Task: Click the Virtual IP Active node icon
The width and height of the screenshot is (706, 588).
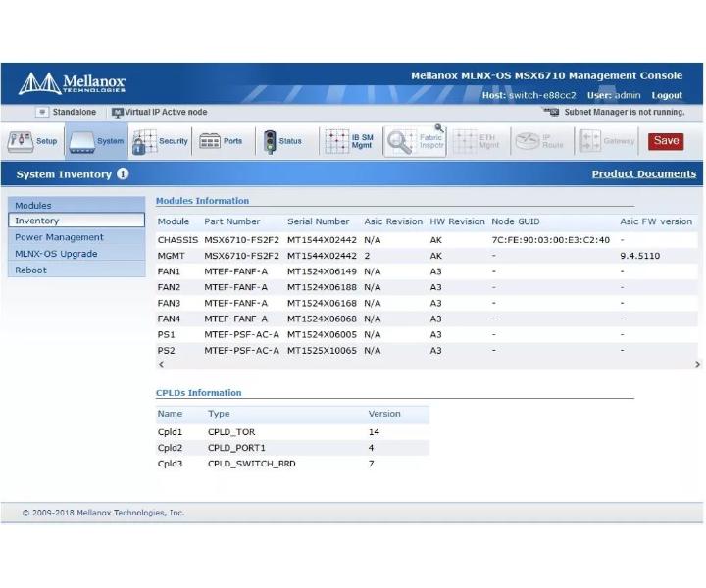Action: click(117, 113)
